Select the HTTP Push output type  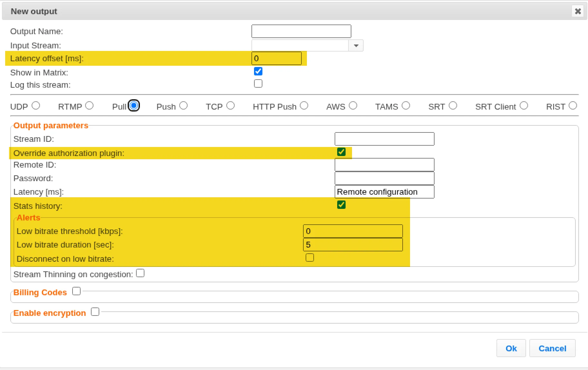pyautogui.click(x=304, y=105)
